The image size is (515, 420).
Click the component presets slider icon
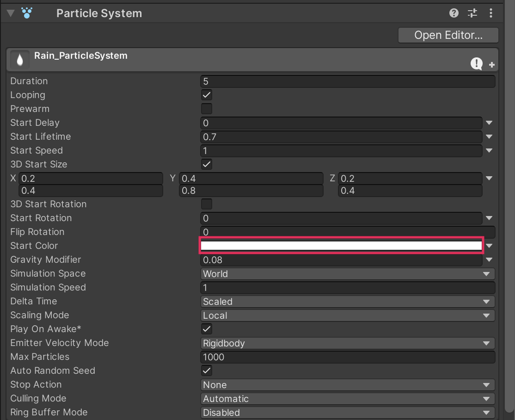(472, 13)
